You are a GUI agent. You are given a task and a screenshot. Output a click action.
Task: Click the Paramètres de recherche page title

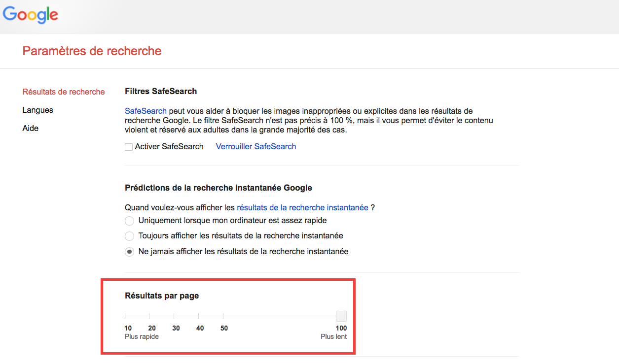[x=92, y=51]
